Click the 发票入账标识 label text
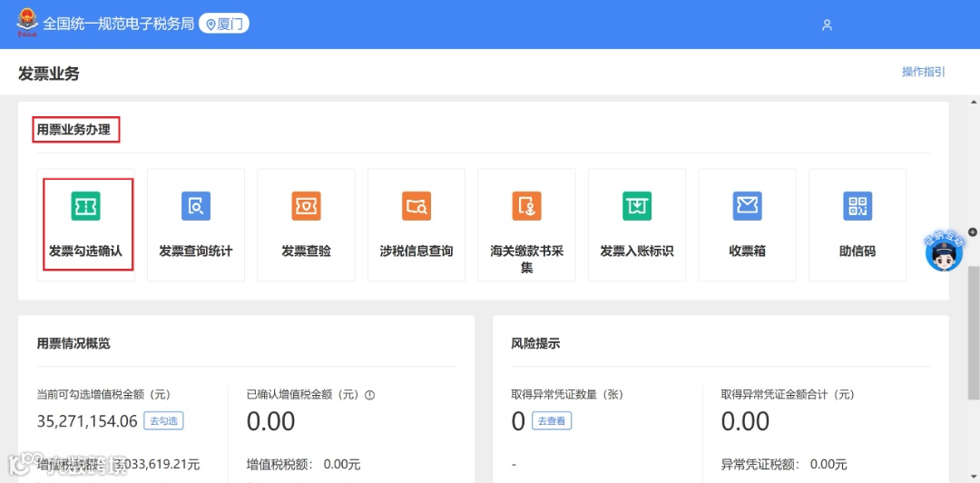The height and width of the screenshot is (483, 980). [x=637, y=251]
